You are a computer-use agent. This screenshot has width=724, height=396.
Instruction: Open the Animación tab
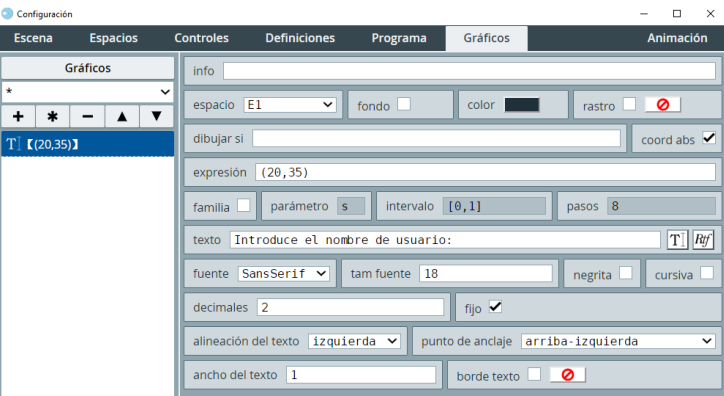[x=677, y=38]
